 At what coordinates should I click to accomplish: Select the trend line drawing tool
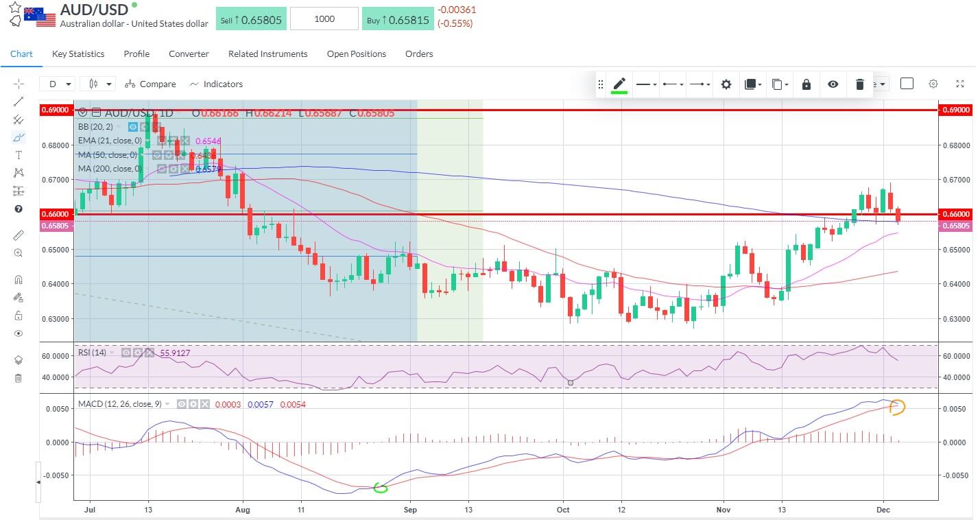[x=19, y=102]
